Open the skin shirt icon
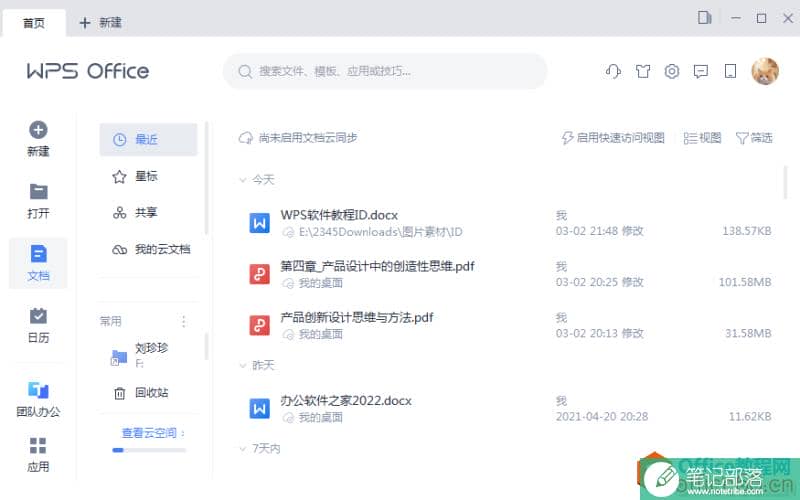The image size is (800, 500). (x=643, y=71)
